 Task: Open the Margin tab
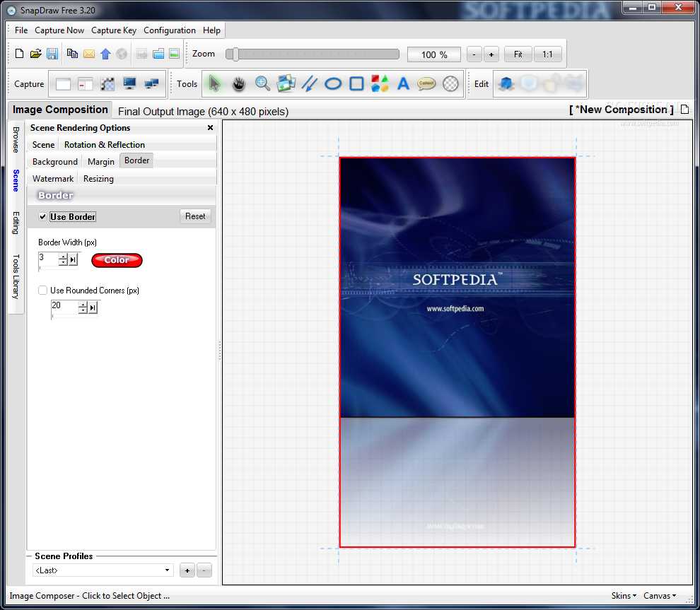click(x=101, y=162)
